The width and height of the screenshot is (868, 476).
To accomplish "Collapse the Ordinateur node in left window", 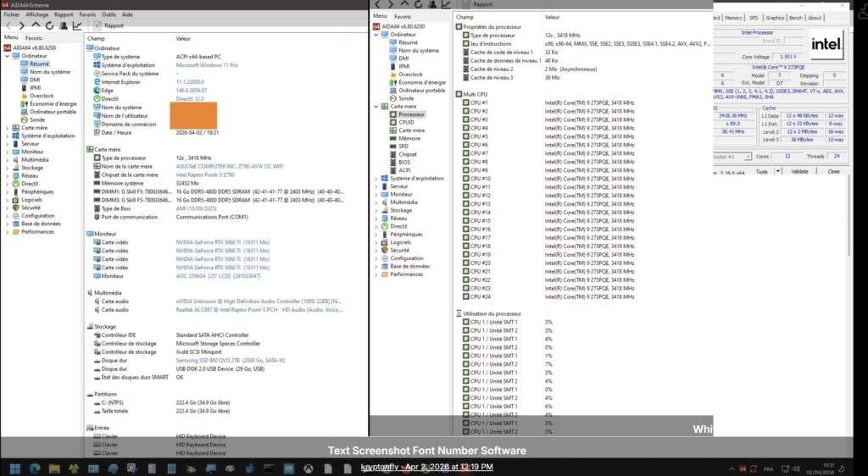I will coord(7,56).
